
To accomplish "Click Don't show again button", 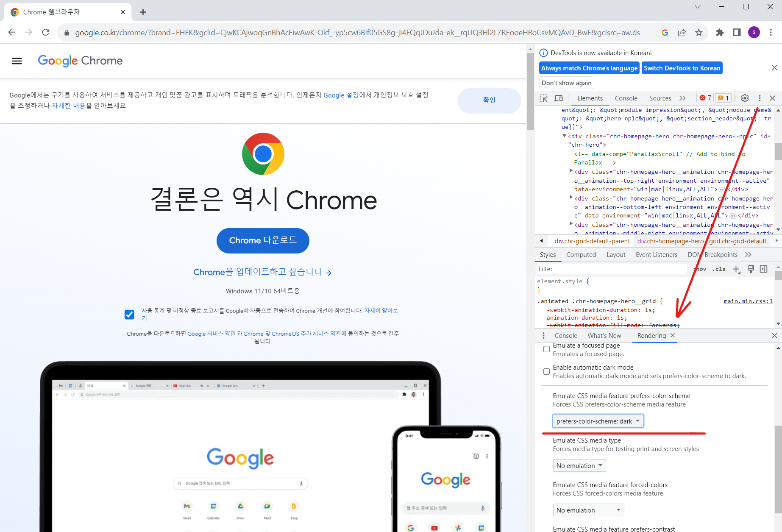I will tap(567, 83).
